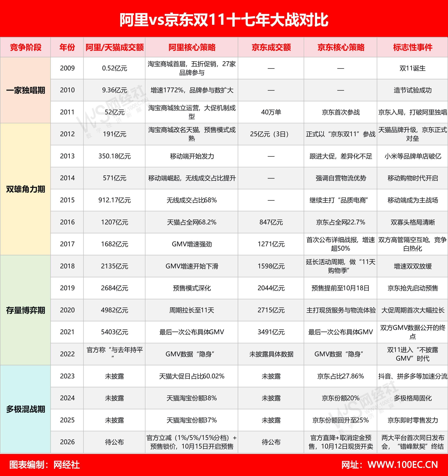The height and width of the screenshot is (476, 448).
Task: Select the 350.18亿元 cell
Action: [114, 156]
